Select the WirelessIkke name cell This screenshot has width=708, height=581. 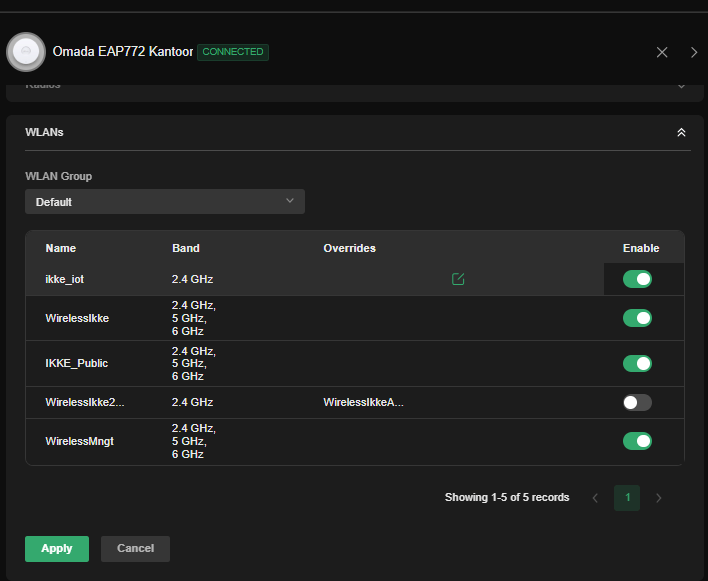tap(77, 318)
